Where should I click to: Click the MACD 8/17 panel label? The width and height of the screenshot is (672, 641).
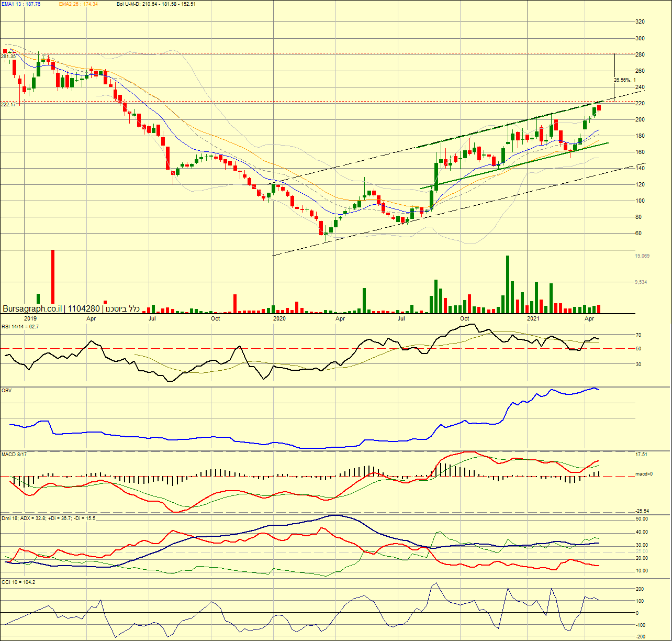pos(14,454)
